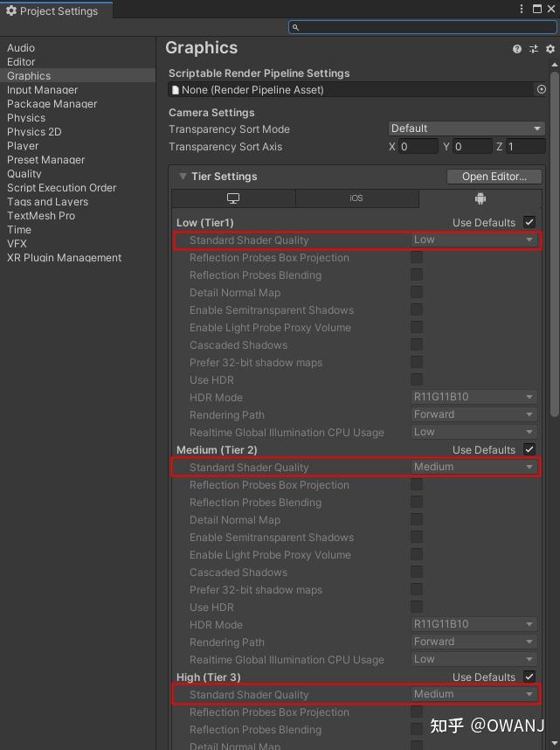The width and height of the screenshot is (560, 750).
Task: Open the window's three-dot options menu
Action: 521,9
